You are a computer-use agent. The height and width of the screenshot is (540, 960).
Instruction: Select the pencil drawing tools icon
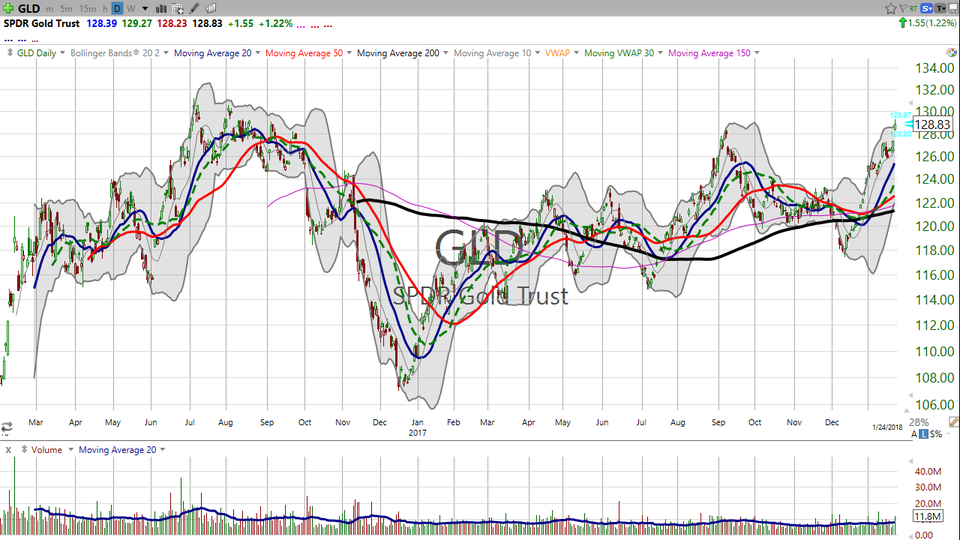pos(194,9)
